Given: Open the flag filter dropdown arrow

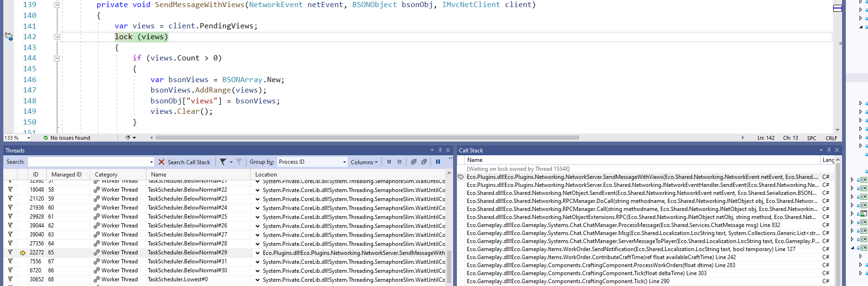Looking at the screenshot, I should point(231,162).
